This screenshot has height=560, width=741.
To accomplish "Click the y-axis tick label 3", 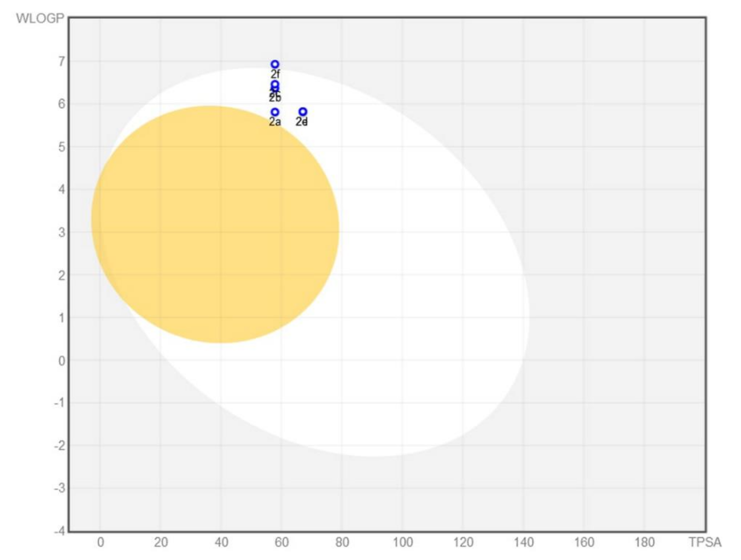I will [x=62, y=232].
